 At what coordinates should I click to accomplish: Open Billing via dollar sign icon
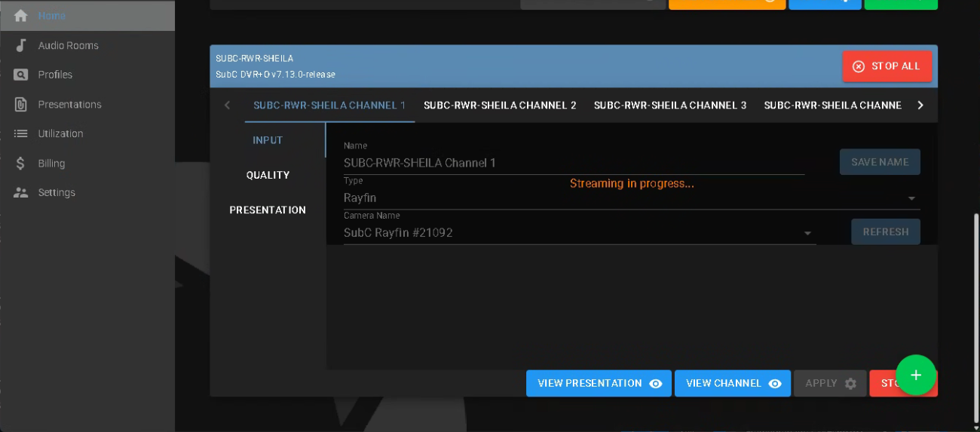pyautogui.click(x=21, y=164)
